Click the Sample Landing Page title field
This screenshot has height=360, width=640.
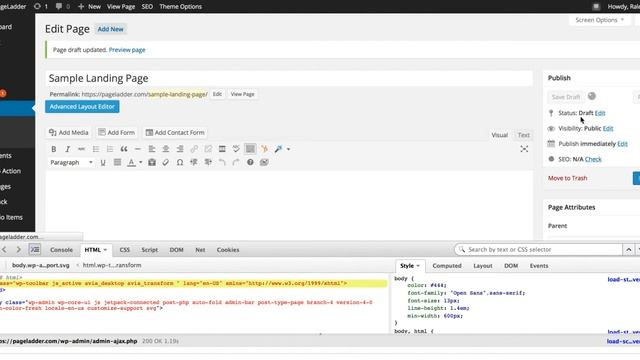click(x=289, y=78)
